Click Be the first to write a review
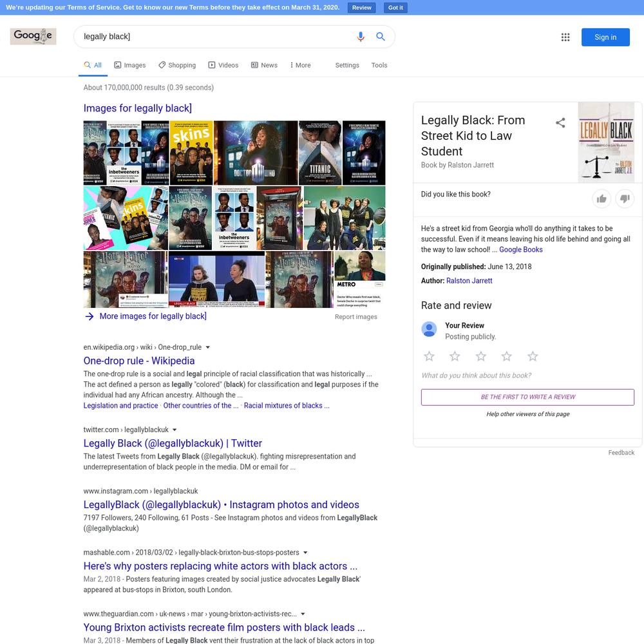 pyautogui.click(x=527, y=397)
